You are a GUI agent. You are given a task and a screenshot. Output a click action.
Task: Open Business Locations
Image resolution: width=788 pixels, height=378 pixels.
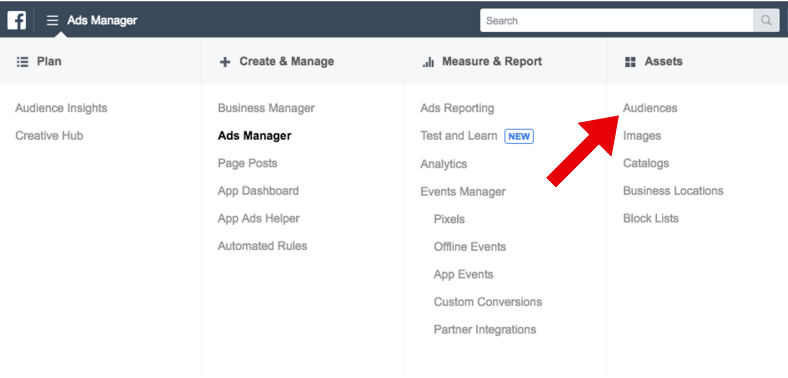(x=673, y=191)
